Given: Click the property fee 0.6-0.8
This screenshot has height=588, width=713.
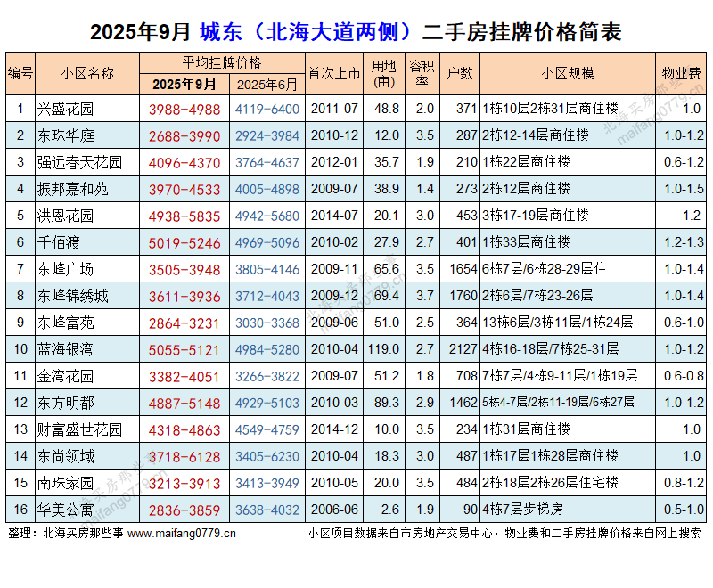Looking at the screenshot, I should 684,376.
